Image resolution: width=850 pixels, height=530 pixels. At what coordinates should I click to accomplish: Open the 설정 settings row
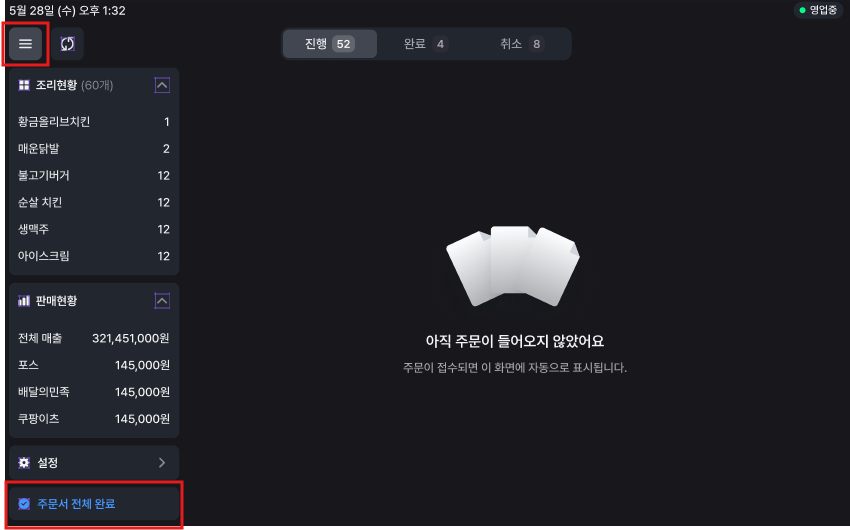93,463
